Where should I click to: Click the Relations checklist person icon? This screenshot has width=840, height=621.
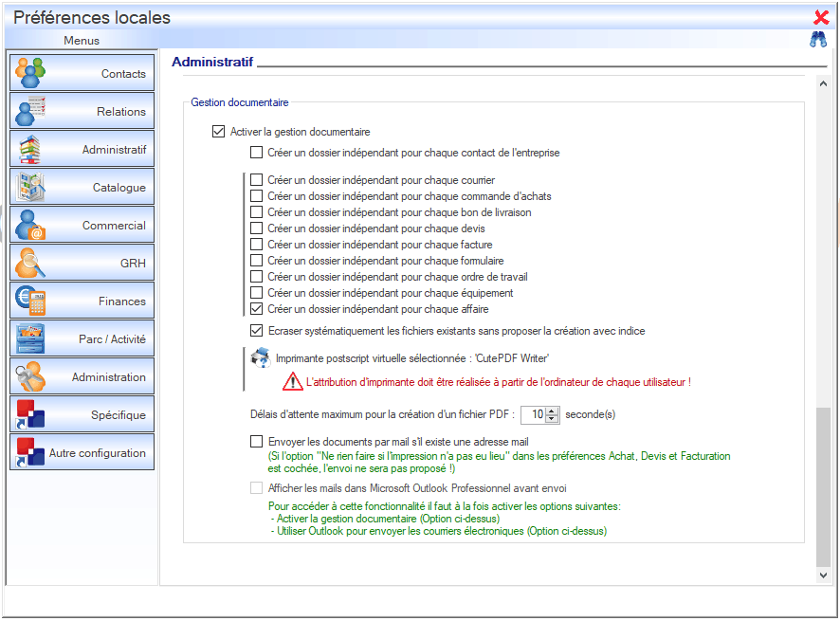click(30, 110)
